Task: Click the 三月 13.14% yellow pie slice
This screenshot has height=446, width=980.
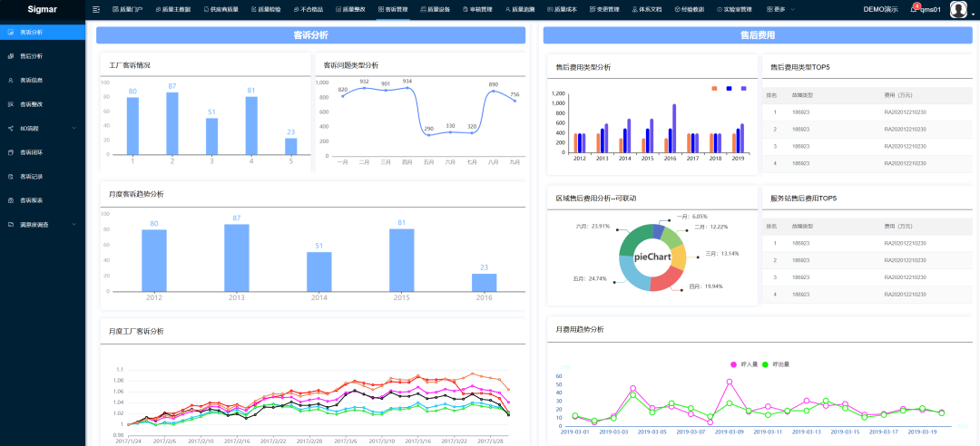Action: pos(679,258)
